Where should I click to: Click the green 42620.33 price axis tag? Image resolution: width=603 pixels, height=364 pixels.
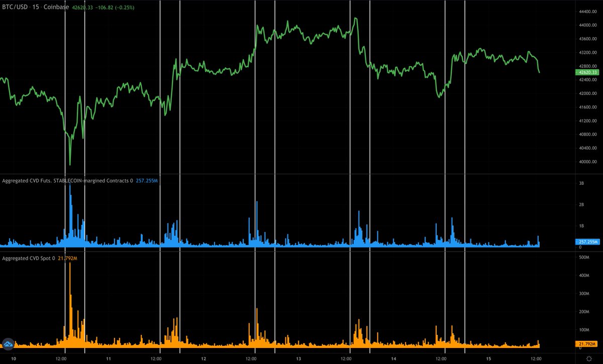(x=587, y=72)
